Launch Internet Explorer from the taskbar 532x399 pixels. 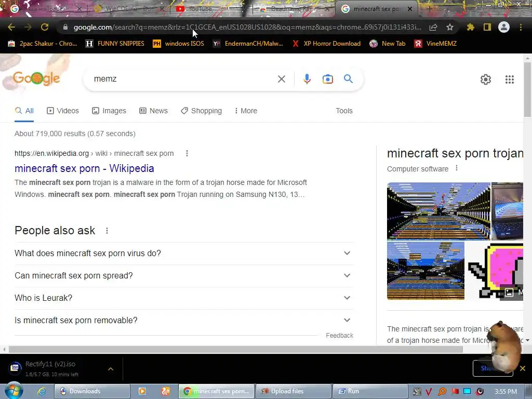tap(42, 391)
